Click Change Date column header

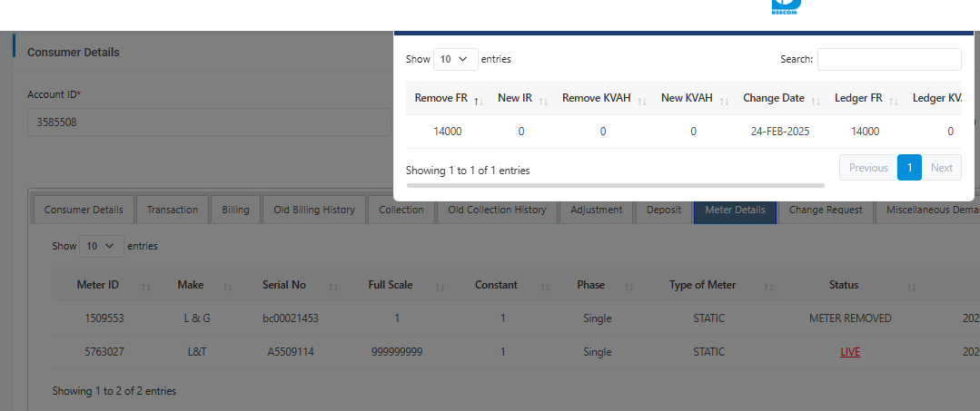tap(773, 98)
